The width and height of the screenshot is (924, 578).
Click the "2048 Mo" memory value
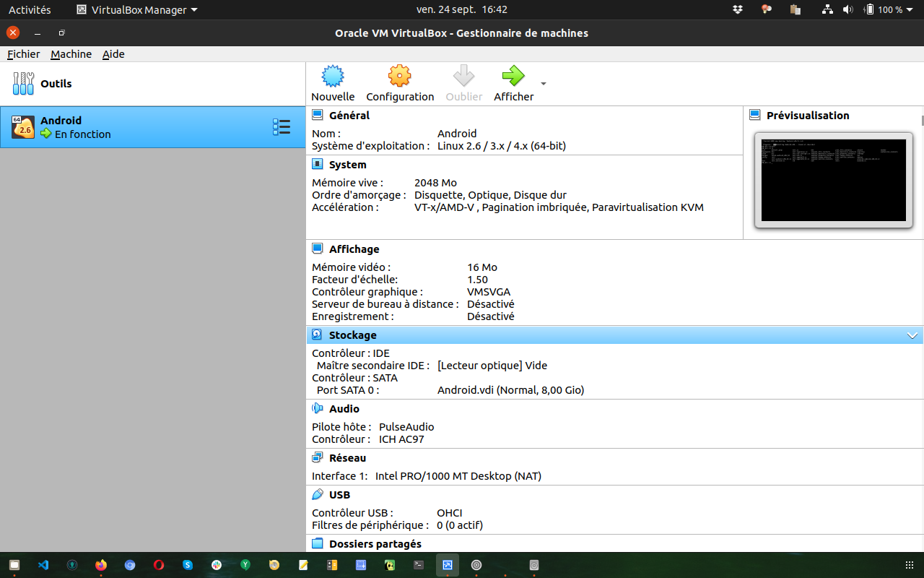pyautogui.click(x=436, y=183)
